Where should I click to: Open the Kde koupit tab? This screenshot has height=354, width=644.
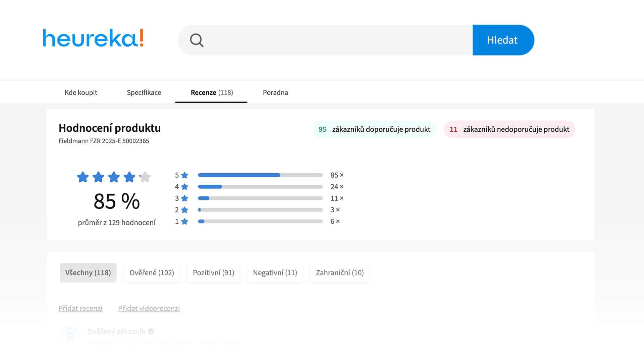[x=81, y=93]
